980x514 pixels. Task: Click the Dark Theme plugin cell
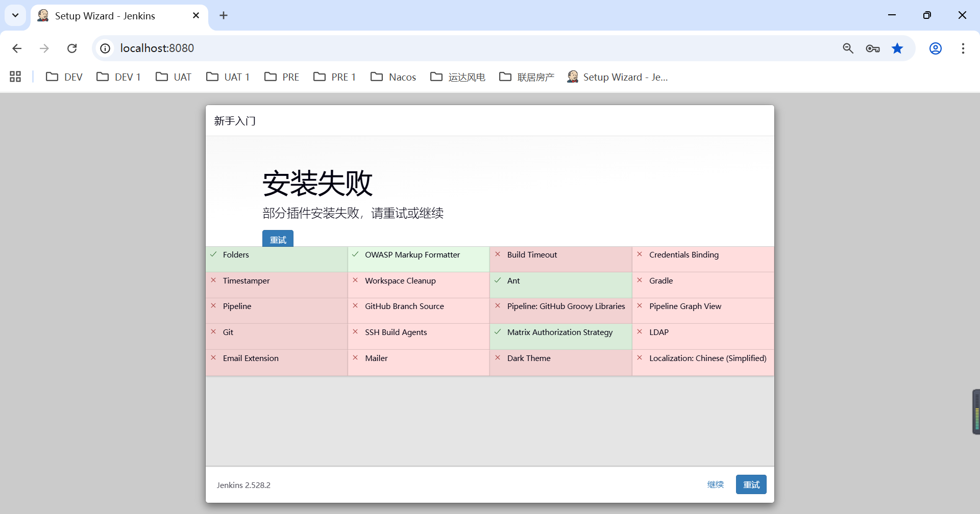click(561, 363)
